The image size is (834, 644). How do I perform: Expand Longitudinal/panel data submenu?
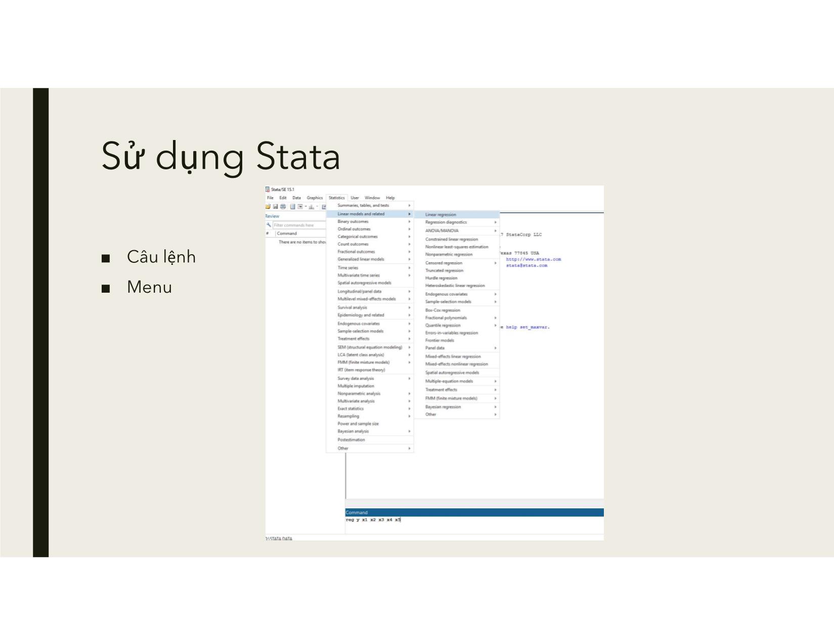370,292
